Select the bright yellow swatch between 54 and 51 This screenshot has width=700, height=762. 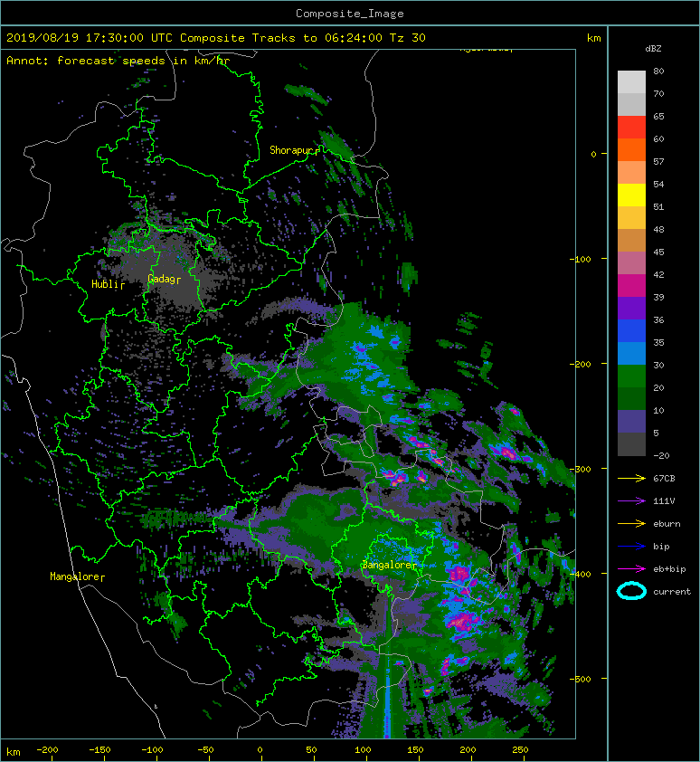point(631,195)
